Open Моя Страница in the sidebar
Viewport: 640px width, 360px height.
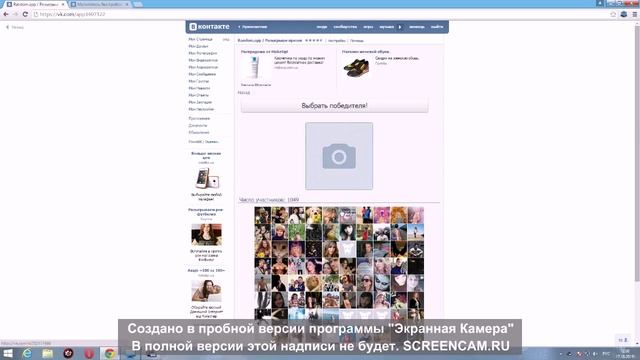point(200,39)
